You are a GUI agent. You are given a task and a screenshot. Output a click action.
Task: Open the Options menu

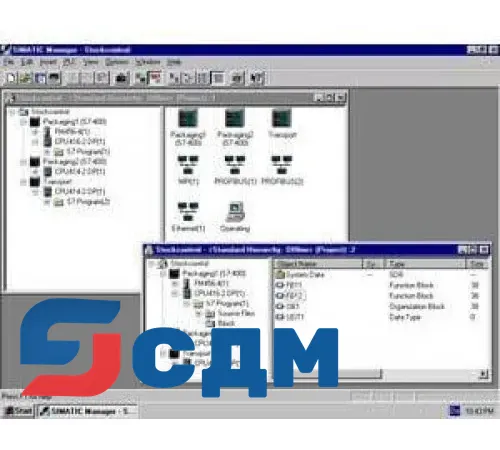tap(117, 62)
